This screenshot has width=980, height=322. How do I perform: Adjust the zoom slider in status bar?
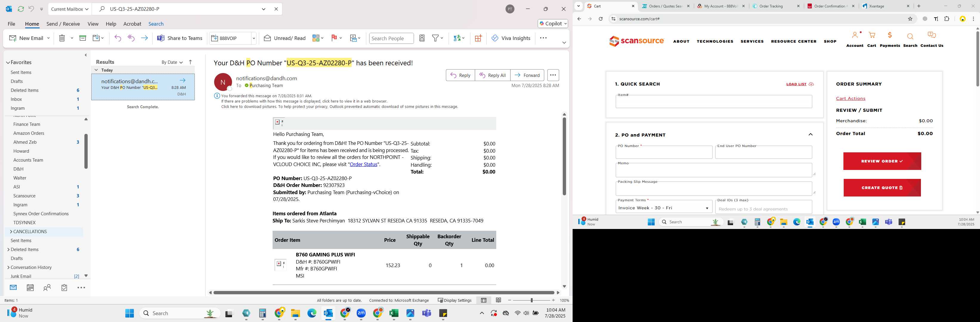click(531, 300)
